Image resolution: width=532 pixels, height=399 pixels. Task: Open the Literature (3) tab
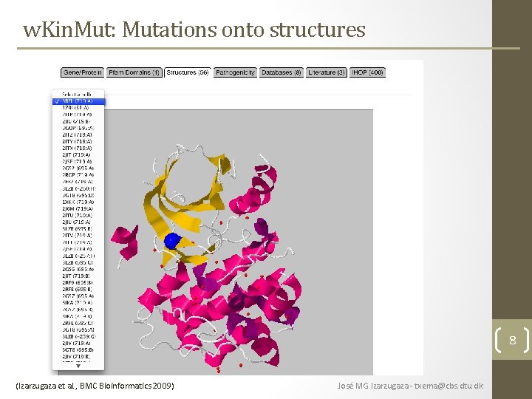[327, 72]
